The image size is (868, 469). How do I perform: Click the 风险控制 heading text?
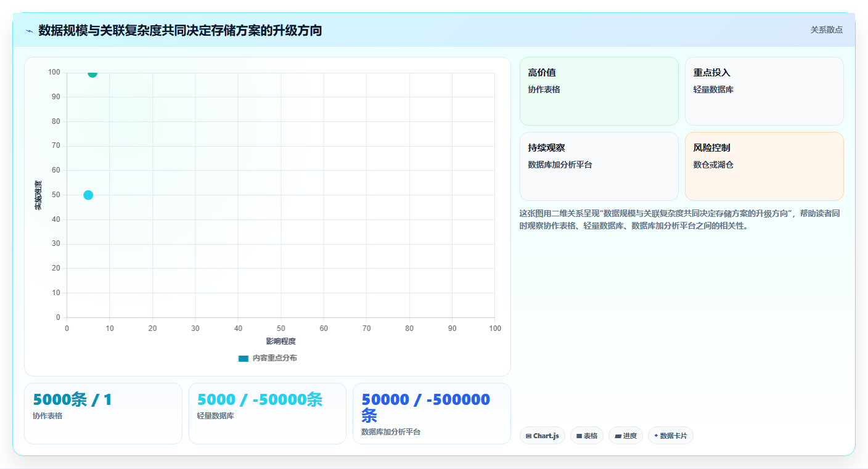[x=712, y=148]
